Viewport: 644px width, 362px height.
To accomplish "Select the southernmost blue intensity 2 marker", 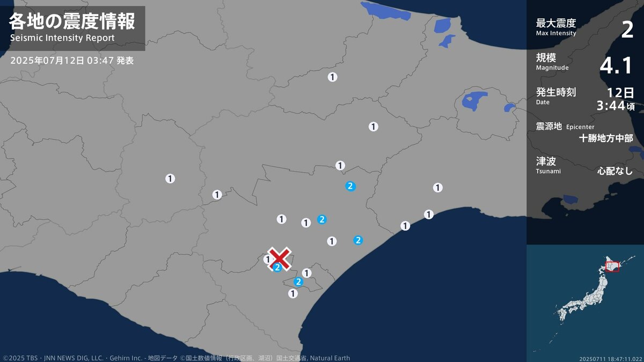I will [298, 282].
